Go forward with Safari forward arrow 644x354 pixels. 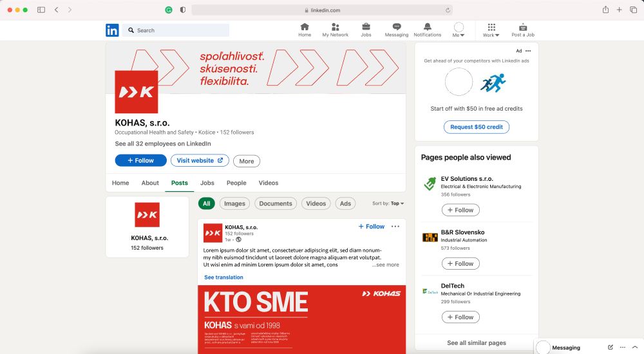pyautogui.click(x=70, y=10)
